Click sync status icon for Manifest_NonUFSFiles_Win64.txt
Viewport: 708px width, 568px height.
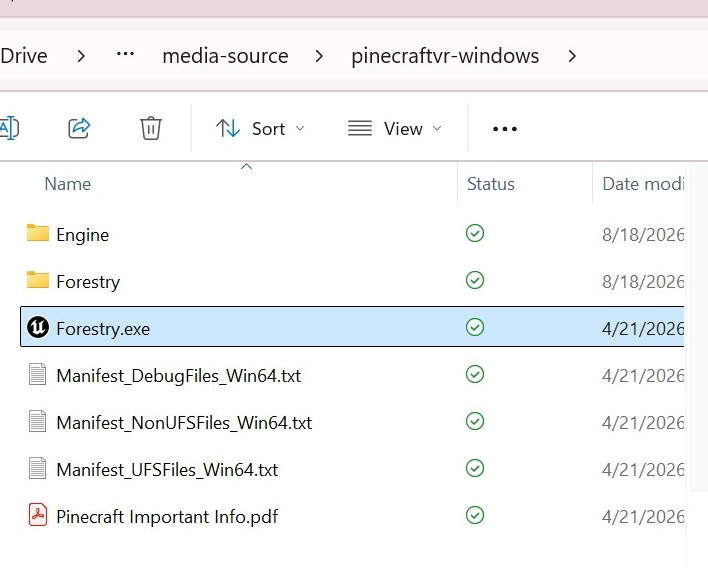pos(475,421)
